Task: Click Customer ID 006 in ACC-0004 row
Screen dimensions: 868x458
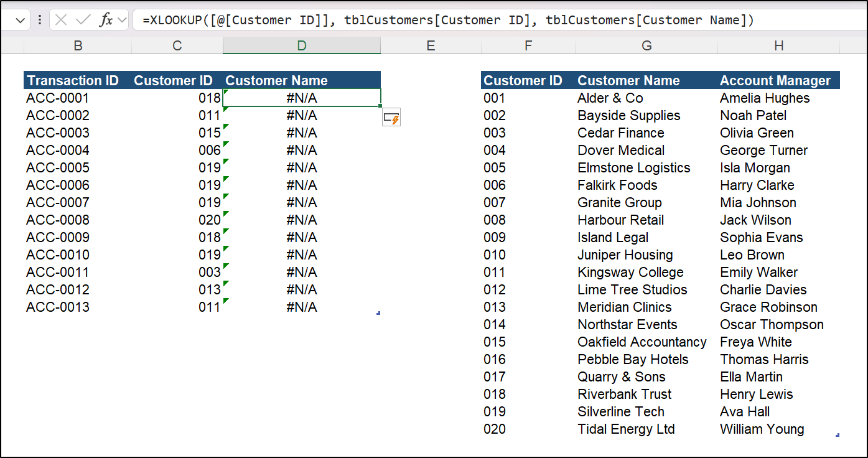Action: click(x=177, y=150)
